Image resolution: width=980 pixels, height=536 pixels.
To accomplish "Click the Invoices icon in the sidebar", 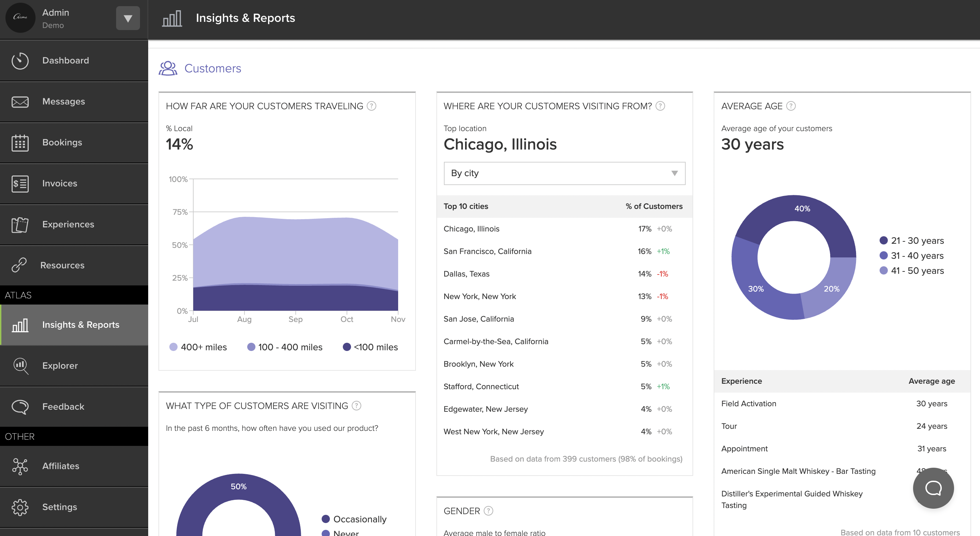I will (x=20, y=183).
